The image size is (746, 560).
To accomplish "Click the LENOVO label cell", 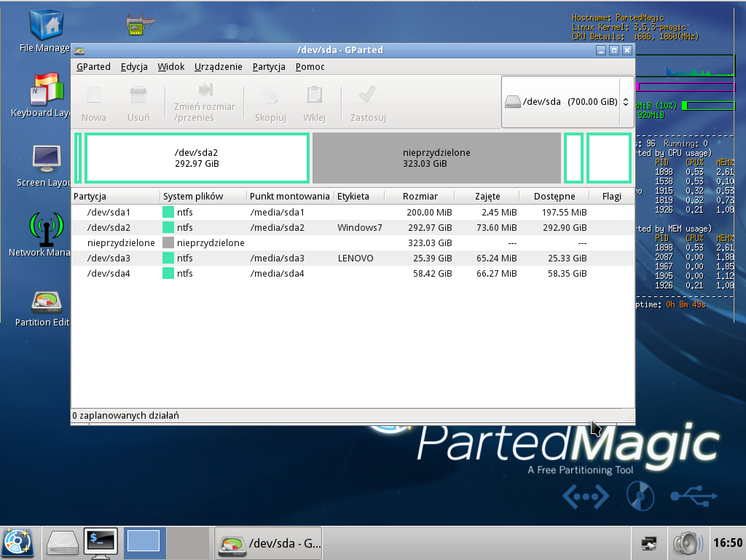I will (x=356, y=258).
